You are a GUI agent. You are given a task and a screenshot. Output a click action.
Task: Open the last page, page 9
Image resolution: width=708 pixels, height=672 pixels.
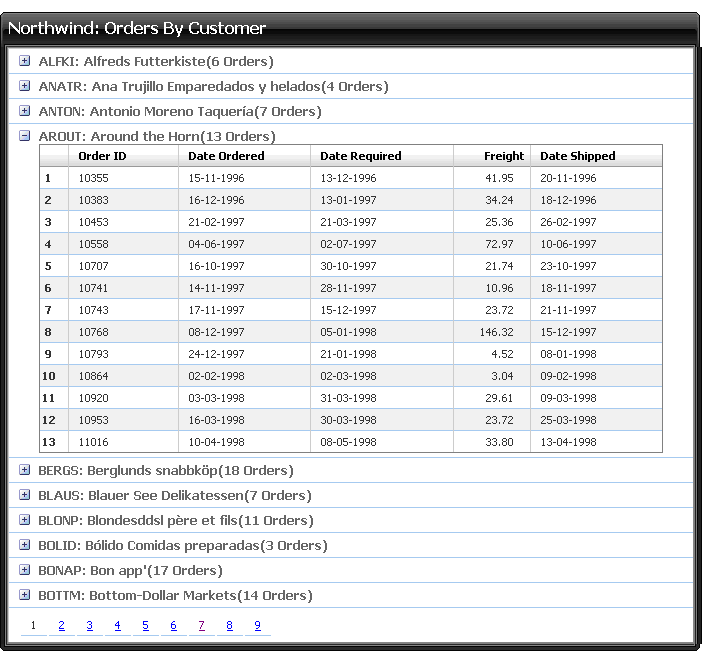coord(257,626)
